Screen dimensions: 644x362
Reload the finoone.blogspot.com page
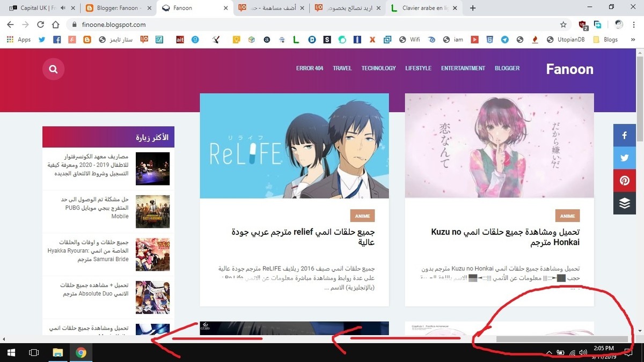[x=40, y=25]
